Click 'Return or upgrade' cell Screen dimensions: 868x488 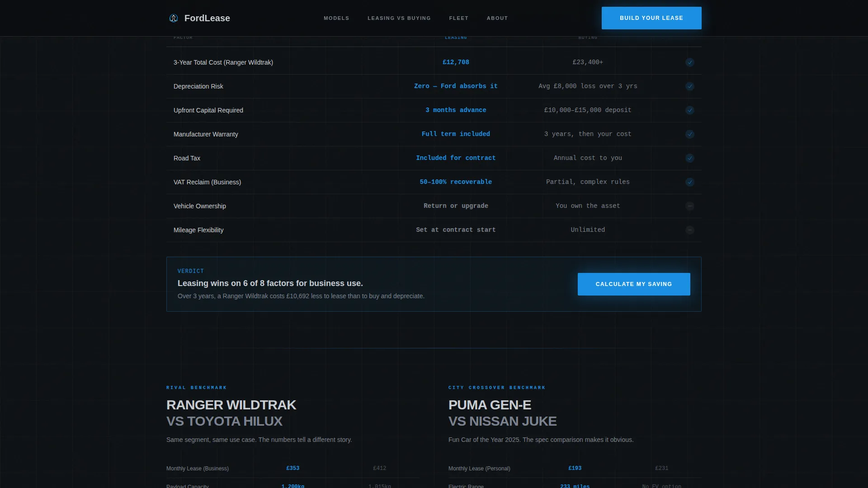(x=456, y=206)
